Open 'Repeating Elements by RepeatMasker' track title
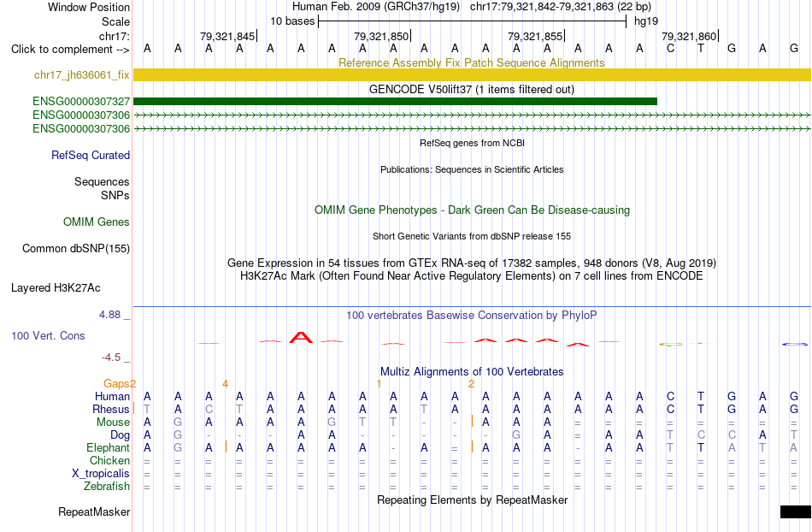The image size is (812, 532). (x=472, y=499)
